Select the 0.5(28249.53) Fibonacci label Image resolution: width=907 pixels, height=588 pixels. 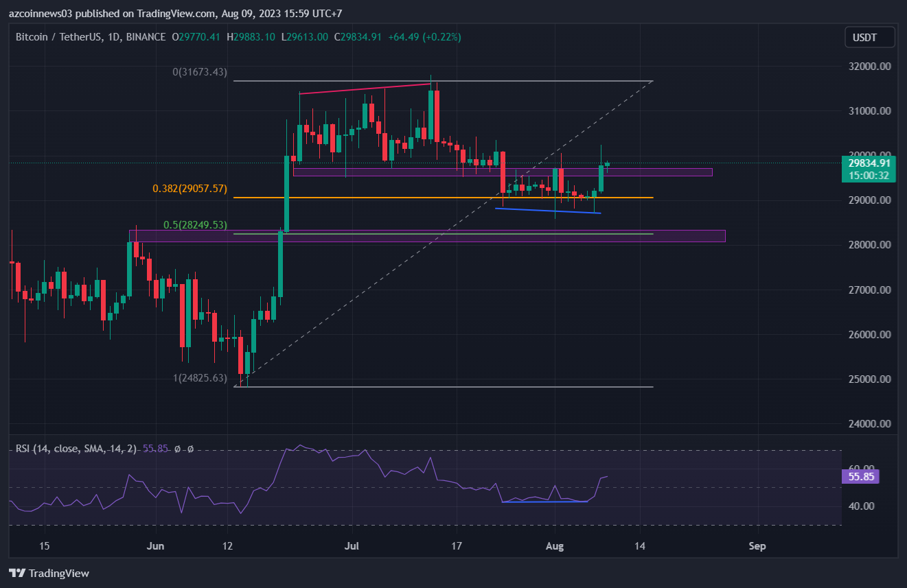(x=195, y=225)
